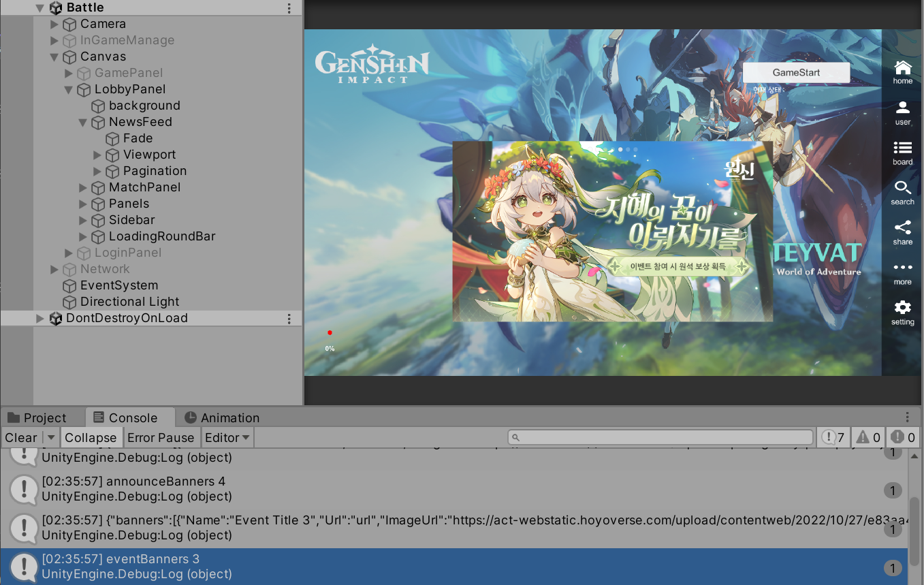The height and width of the screenshot is (585, 924).
Task: Select the banners JSON log entry
Action: coord(454,528)
